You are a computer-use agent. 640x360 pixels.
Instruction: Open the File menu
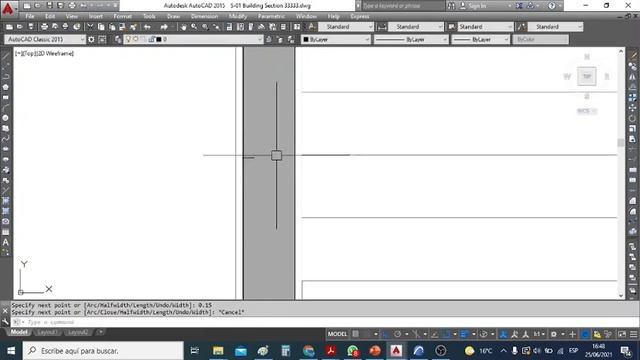click(30, 16)
